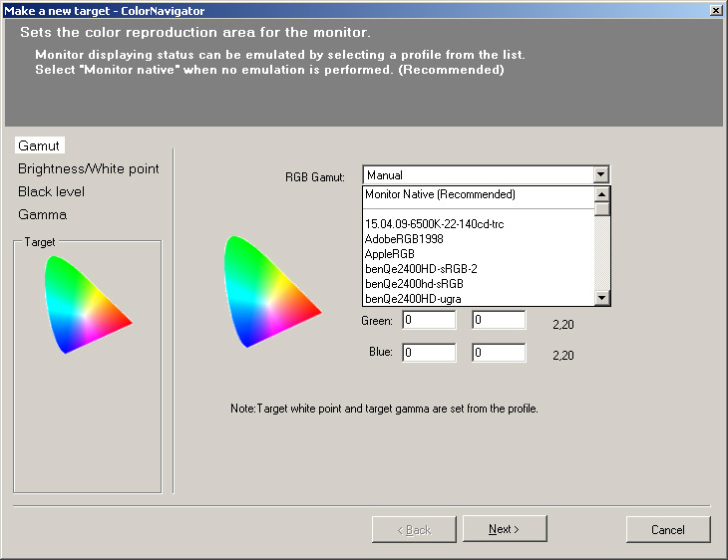
Task: Click the list scrollbar up arrow
Action: tap(601, 194)
